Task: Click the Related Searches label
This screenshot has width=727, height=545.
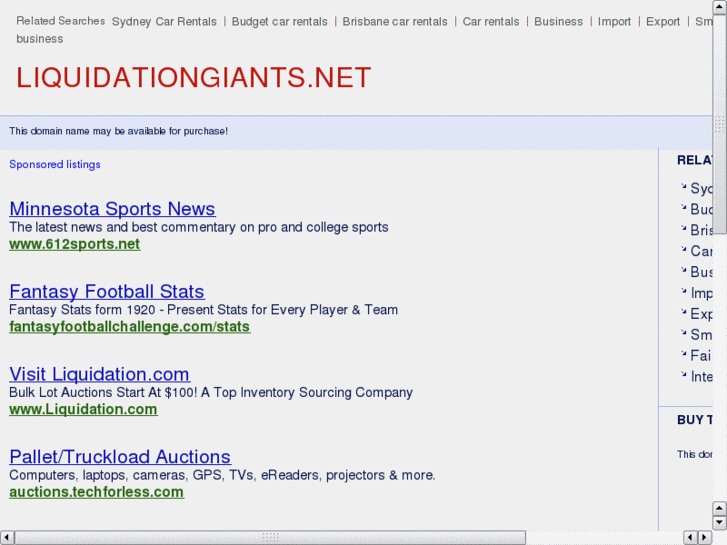Action: pyautogui.click(x=61, y=21)
